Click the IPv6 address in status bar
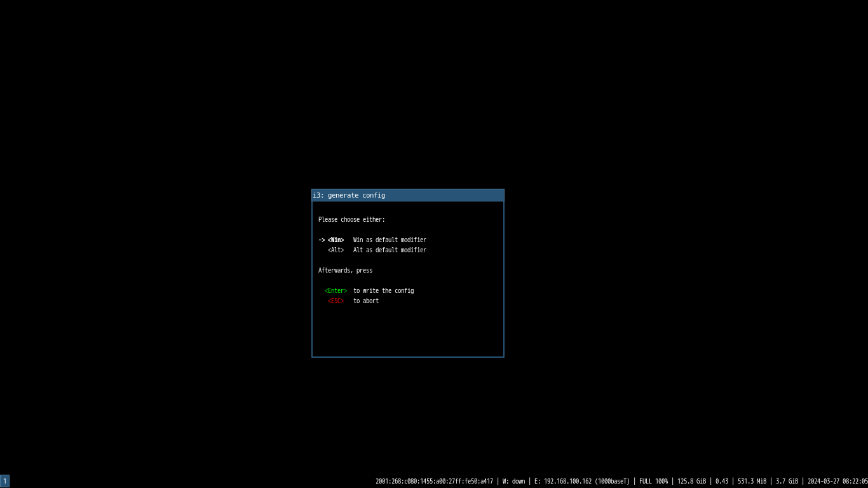 tap(434, 482)
